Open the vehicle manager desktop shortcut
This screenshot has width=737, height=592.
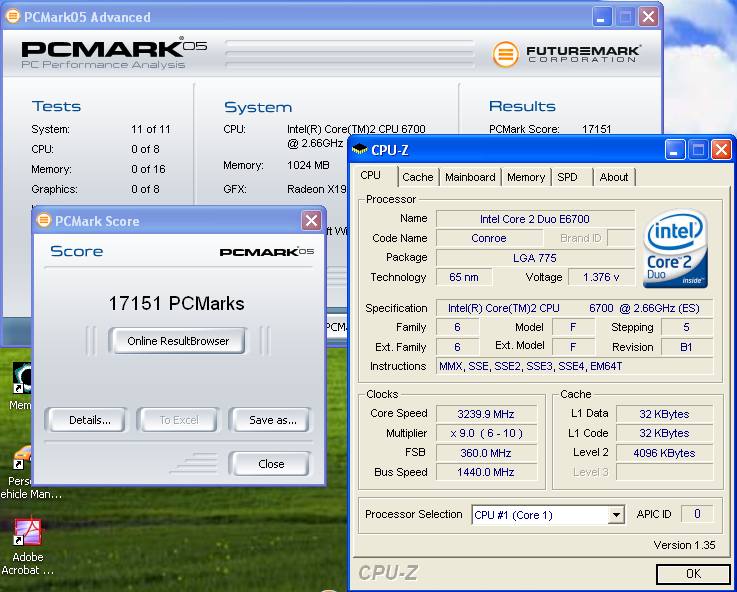[24, 472]
